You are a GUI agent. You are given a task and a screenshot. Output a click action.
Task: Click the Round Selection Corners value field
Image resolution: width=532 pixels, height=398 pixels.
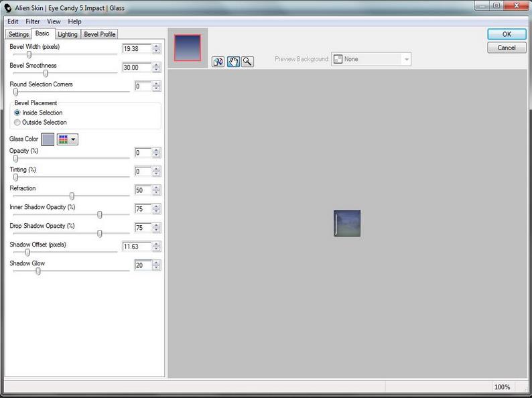click(x=143, y=86)
